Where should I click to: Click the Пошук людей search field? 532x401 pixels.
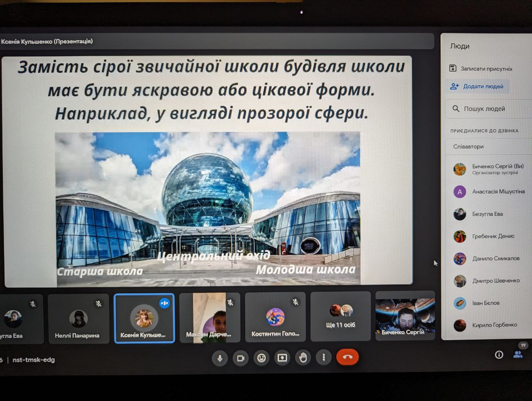click(x=486, y=109)
